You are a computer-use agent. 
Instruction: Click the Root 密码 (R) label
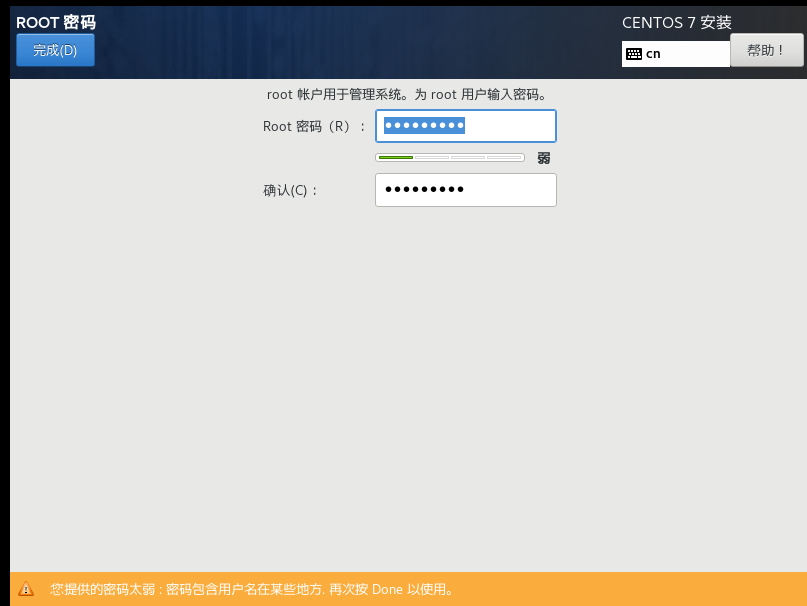pyautogui.click(x=314, y=127)
